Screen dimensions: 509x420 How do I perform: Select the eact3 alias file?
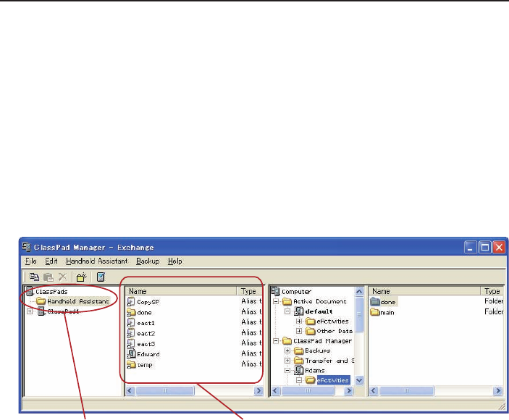click(146, 344)
